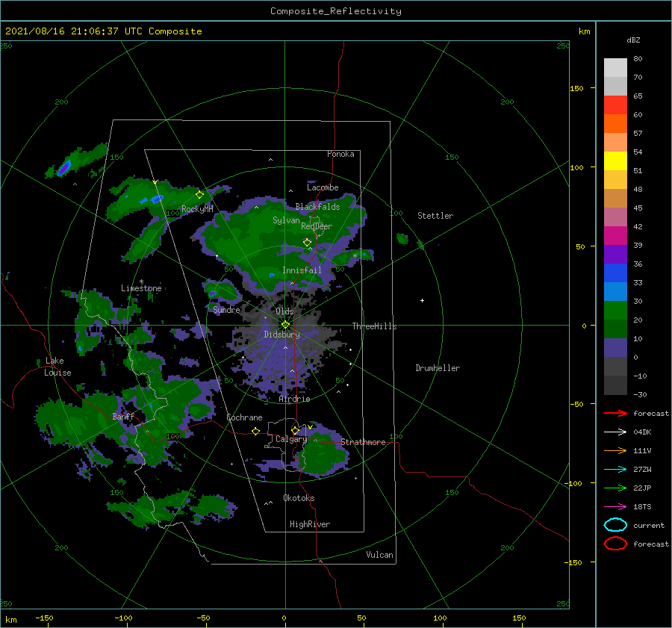The width and height of the screenshot is (672, 628).
Task: Click the Stettler city label
Action: [x=435, y=216]
